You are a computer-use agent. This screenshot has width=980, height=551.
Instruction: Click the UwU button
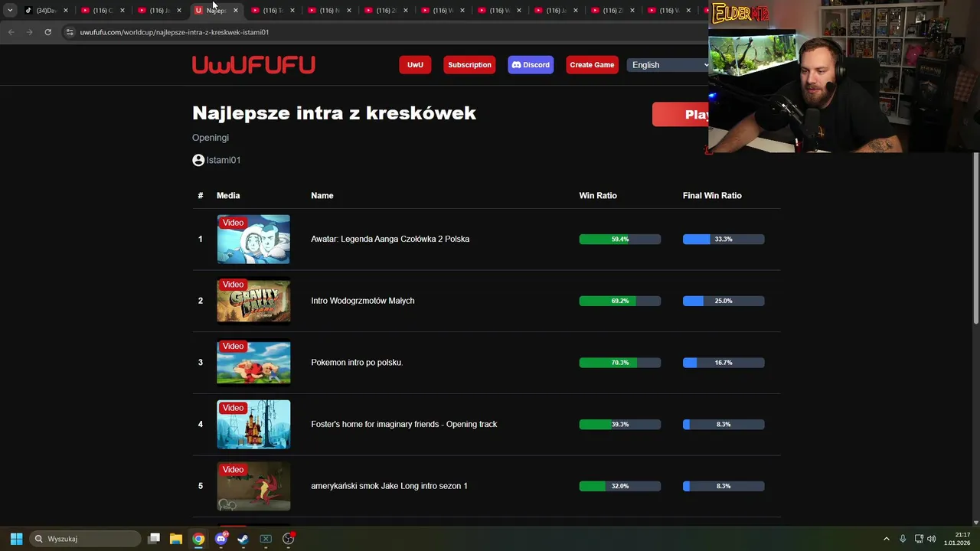pos(415,65)
